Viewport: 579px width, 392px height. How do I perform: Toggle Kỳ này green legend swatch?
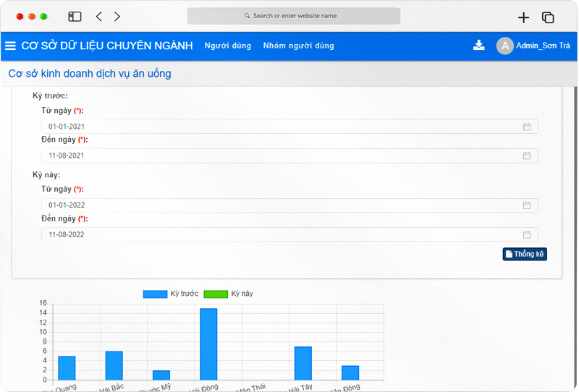coord(216,294)
